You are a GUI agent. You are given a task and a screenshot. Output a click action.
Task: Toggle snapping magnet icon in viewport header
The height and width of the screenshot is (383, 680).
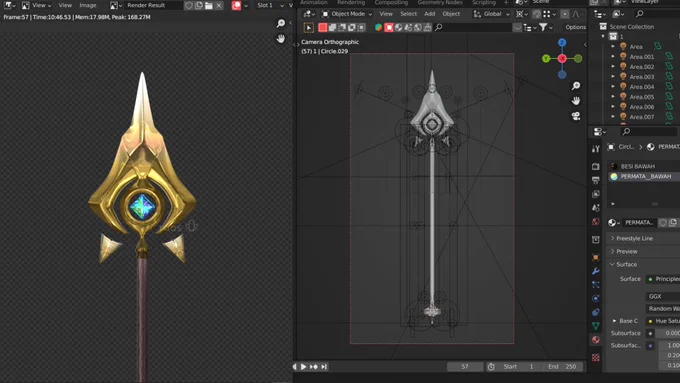536,14
